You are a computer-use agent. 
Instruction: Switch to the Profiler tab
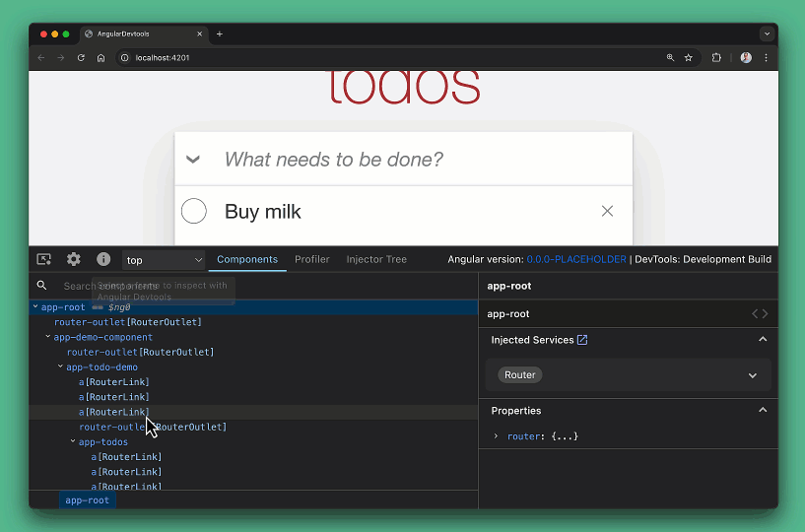pyautogui.click(x=312, y=259)
